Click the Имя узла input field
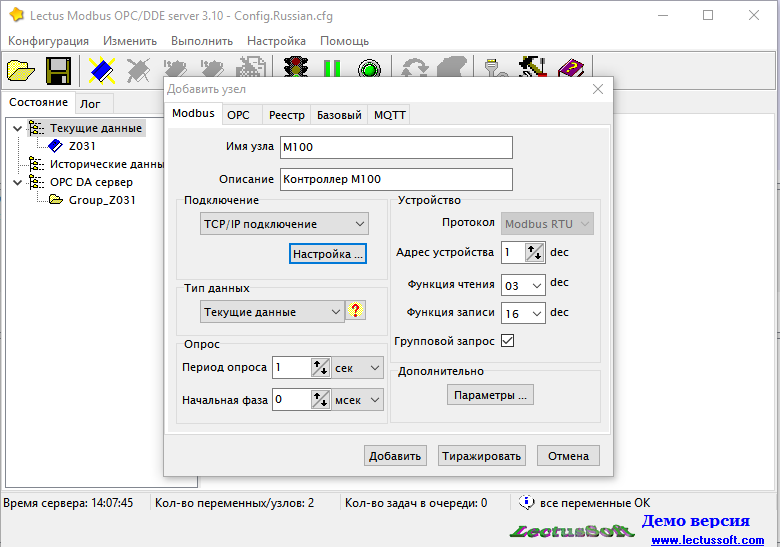 click(396, 148)
